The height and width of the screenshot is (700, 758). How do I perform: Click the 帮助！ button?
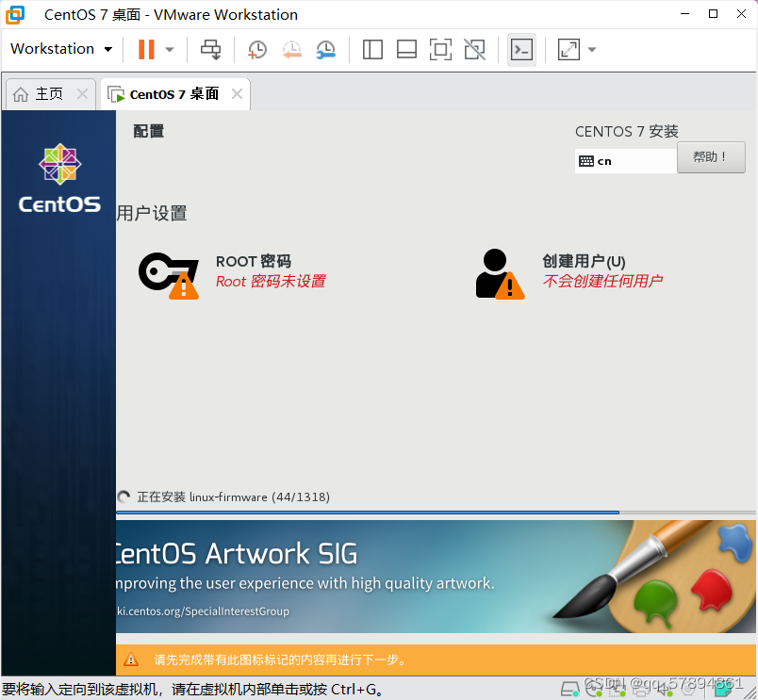point(711,157)
